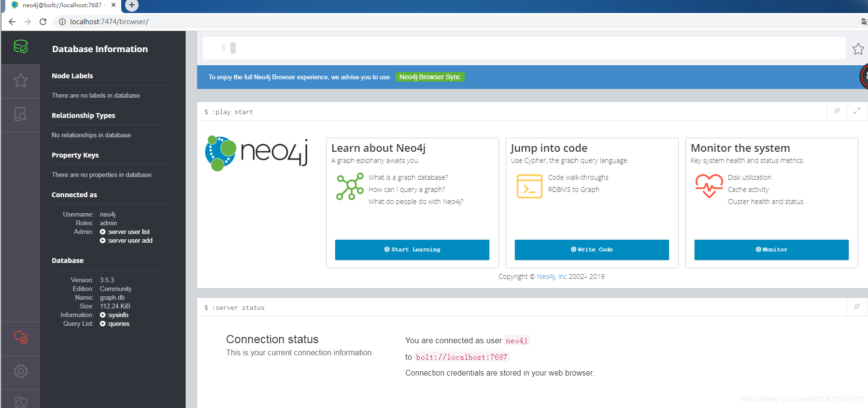Click 'What do people do with Neo4j?' text
Screen dimensions: 868x408
416,202
